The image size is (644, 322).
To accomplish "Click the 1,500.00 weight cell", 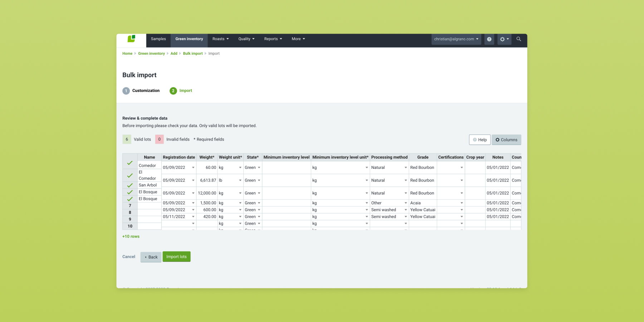I will click(207, 203).
